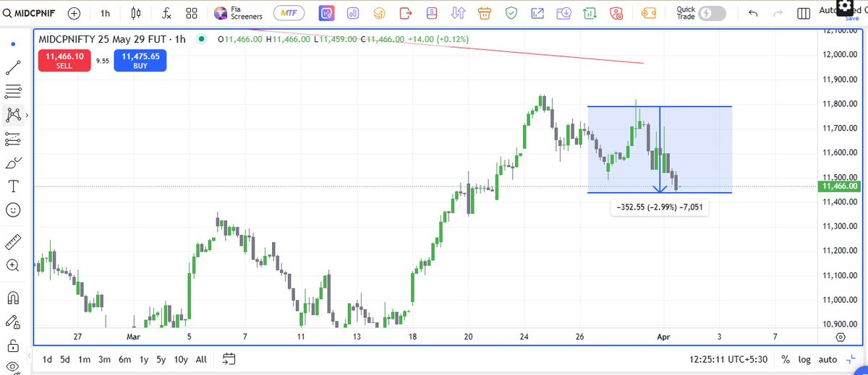
Task: Open price scale settings hexagon icon
Action: click(840, 337)
